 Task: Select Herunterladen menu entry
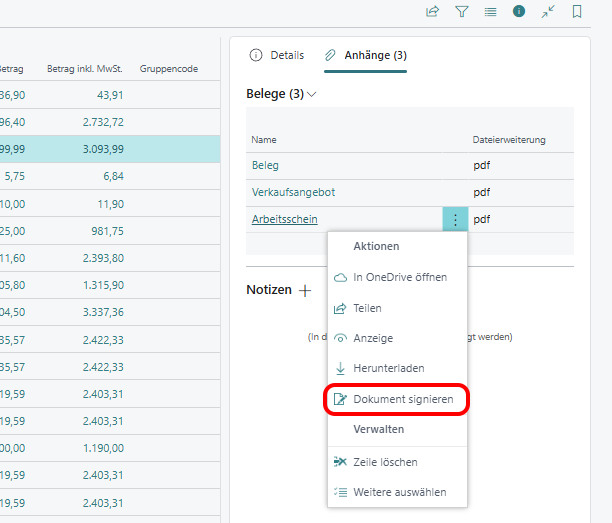coord(397,368)
